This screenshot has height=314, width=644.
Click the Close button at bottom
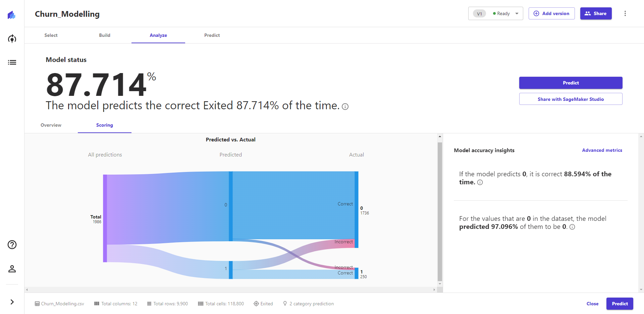(x=592, y=304)
